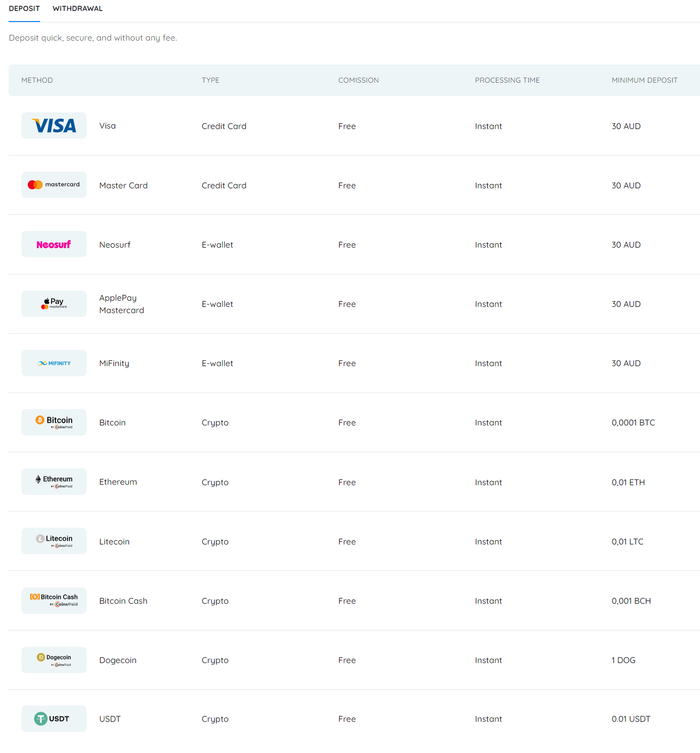This screenshot has height=753, width=700.
Task: Select the ApplePay Mastercard method name
Action: [x=121, y=304]
